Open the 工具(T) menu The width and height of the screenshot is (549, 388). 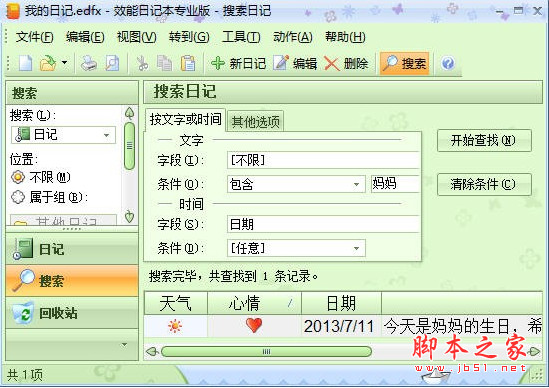click(x=241, y=36)
